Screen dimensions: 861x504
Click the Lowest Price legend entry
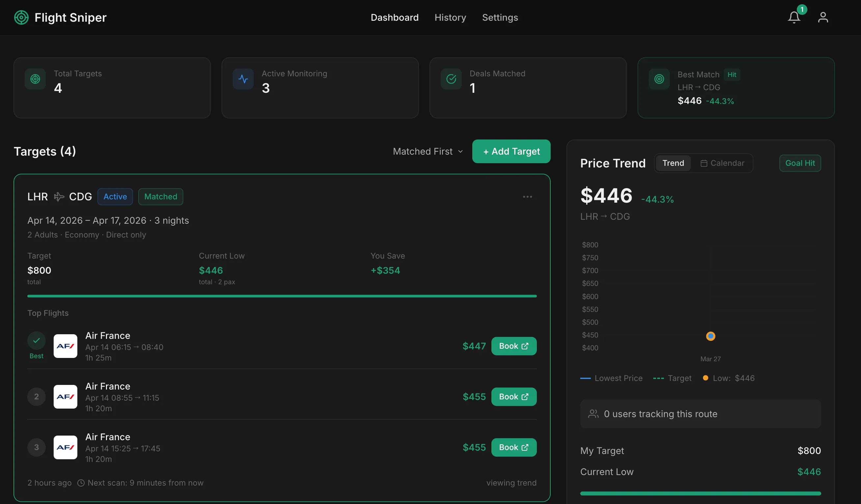(x=611, y=378)
